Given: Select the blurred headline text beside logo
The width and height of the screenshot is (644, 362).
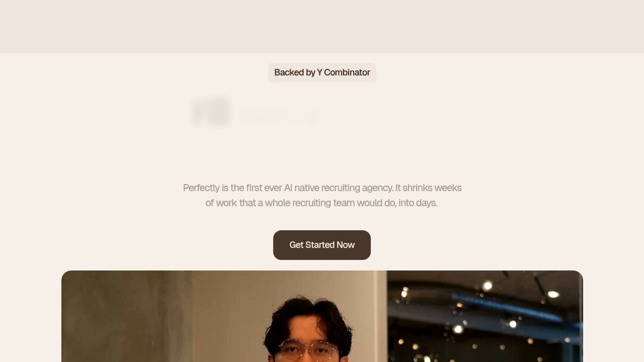Looking at the screenshot, I should [x=280, y=115].
